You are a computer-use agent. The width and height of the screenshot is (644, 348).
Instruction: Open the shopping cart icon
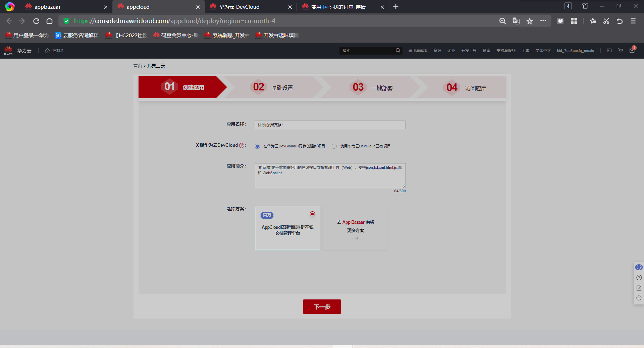point(621,51)
